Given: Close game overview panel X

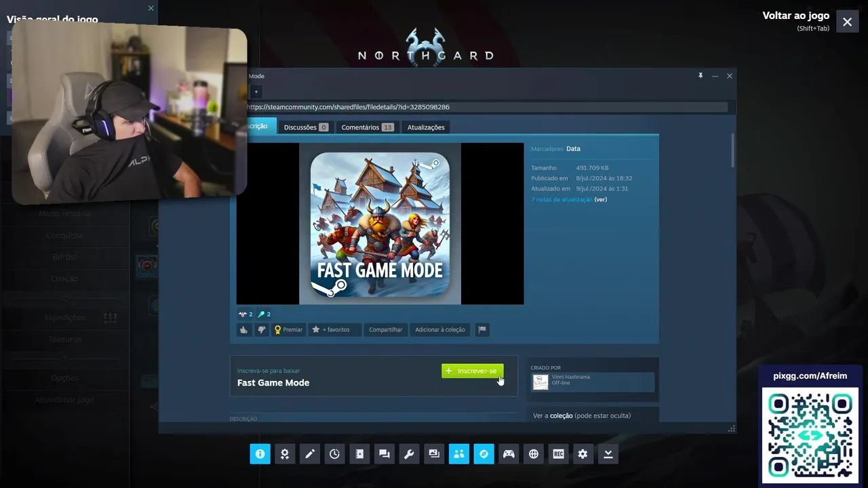Looking at the screenshot, I should coord(151,8).
